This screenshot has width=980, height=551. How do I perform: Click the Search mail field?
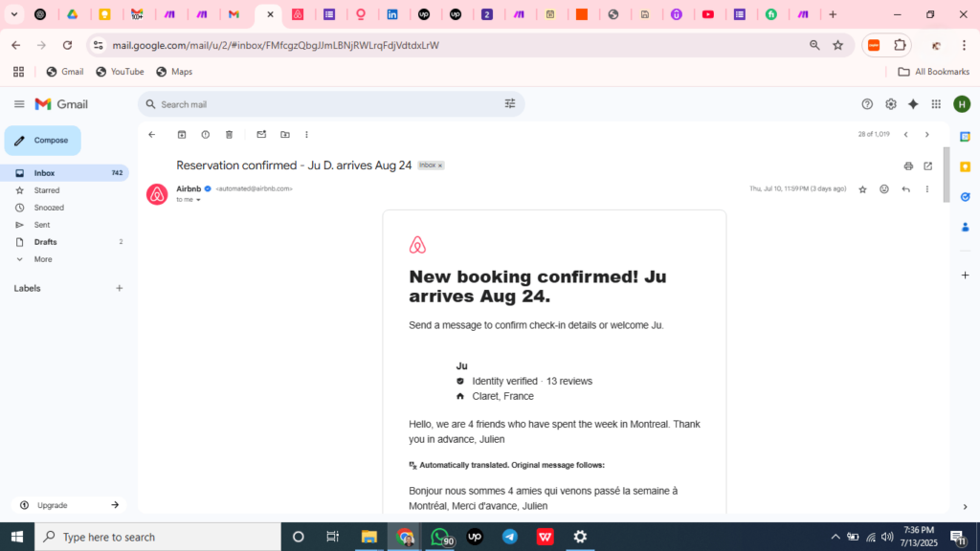325,104
